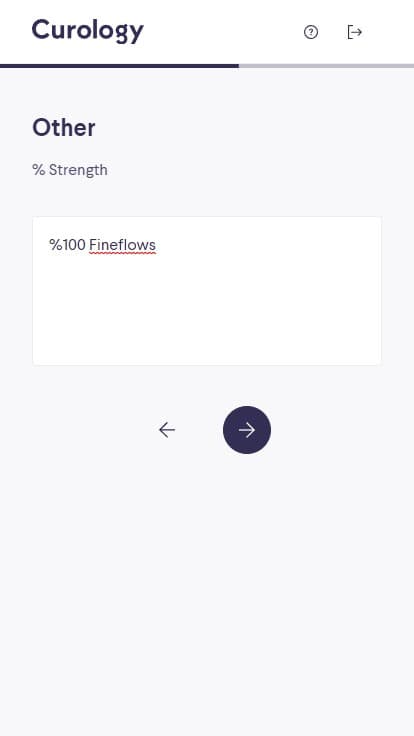Screen dimensions: 414x736
Task: Select the Other heading text
Action: coord(64,128)
